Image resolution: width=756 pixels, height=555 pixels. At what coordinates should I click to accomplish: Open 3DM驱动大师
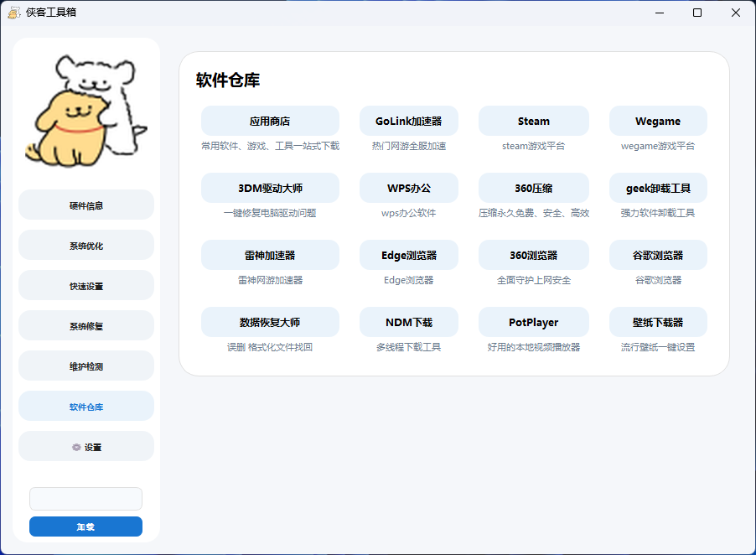(270, 188)
